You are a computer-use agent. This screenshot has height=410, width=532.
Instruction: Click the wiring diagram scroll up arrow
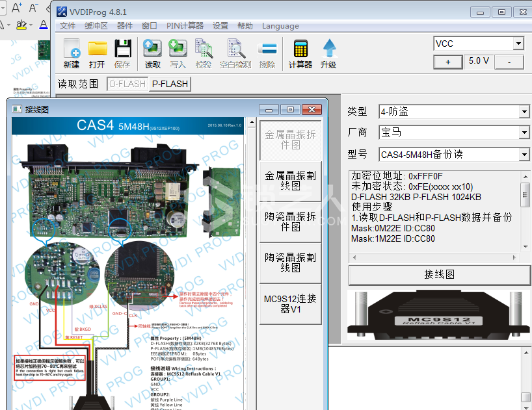pos(252,122)
